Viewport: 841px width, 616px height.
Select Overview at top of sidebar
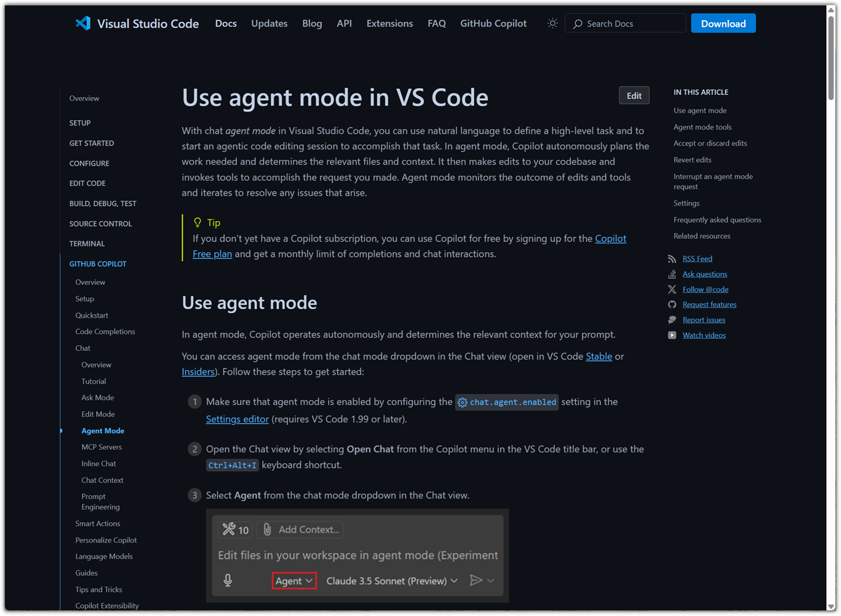point(84,99)
